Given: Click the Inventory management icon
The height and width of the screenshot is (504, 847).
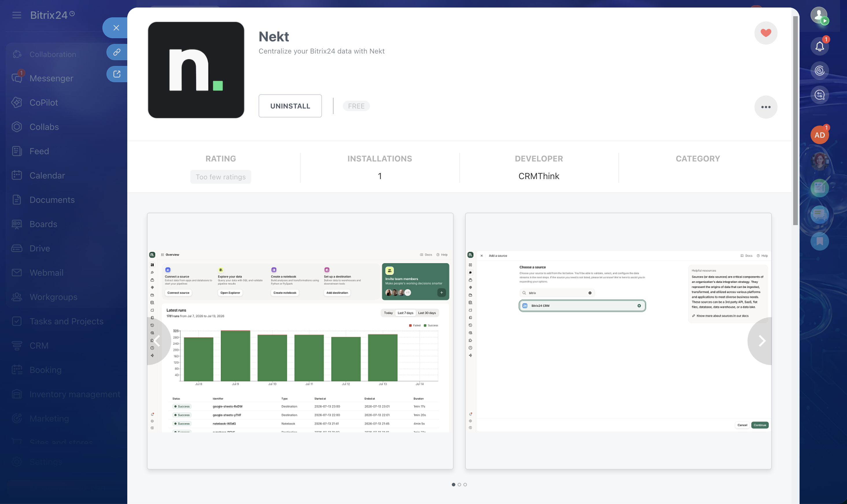Looking at the screenshot, I should pyautogui.click(x=17, y=394).
